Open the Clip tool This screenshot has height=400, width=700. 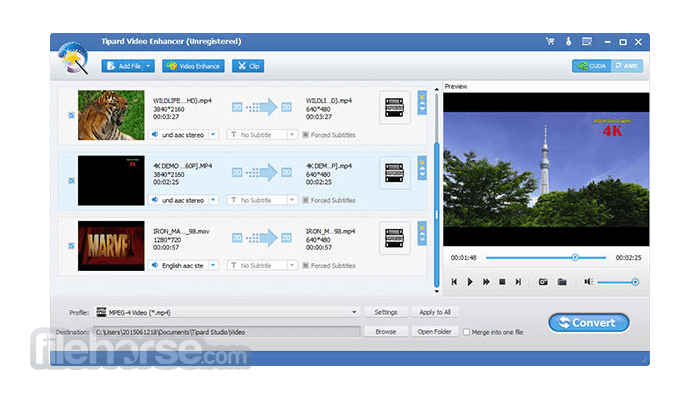pyautogui.click(x=248, y=66)
